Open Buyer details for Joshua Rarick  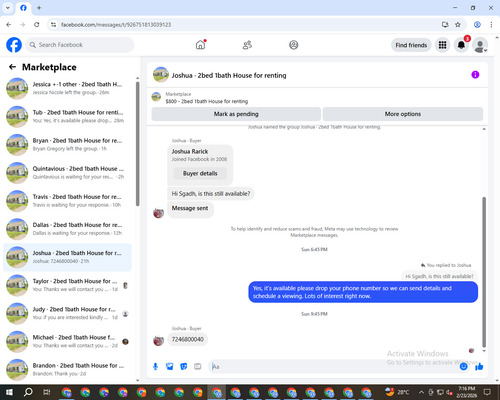[x=200, y=173]
